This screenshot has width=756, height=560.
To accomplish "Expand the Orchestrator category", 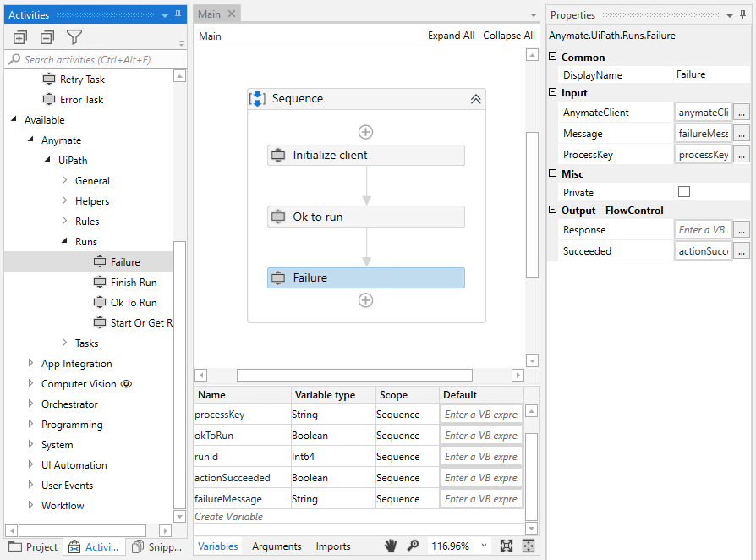I will coord(30,404).
